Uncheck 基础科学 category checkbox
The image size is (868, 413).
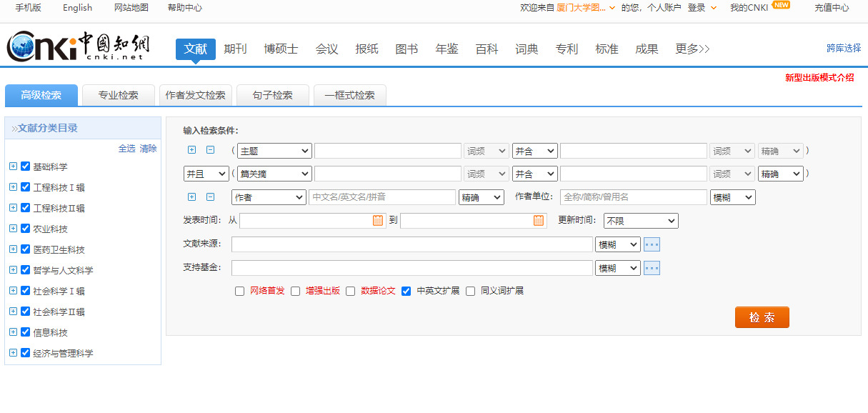(x=26, y=166)
